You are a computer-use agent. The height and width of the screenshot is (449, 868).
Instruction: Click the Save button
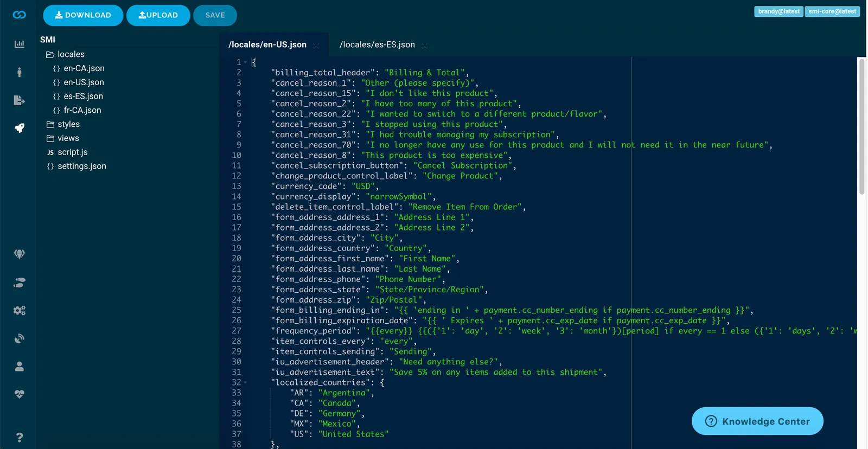[x=215, y=15]
